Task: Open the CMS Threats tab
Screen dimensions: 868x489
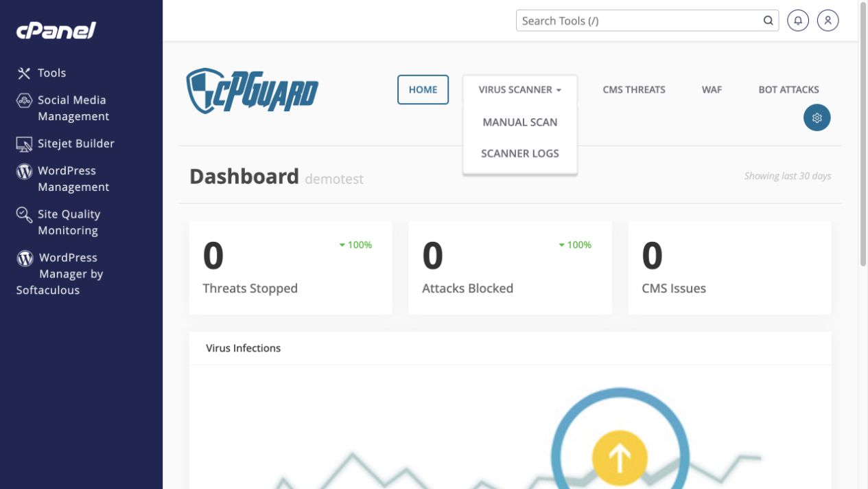Action: 634,89
